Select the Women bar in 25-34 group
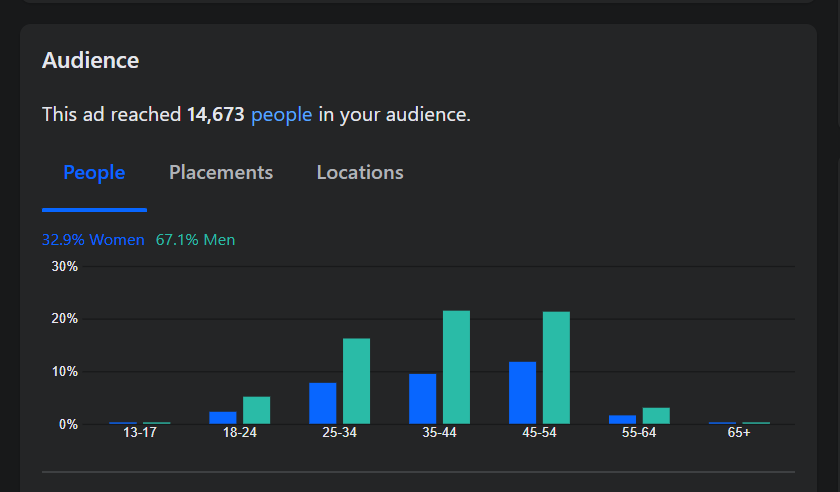This screenshot has width=840, height=492. coord(323,403)
